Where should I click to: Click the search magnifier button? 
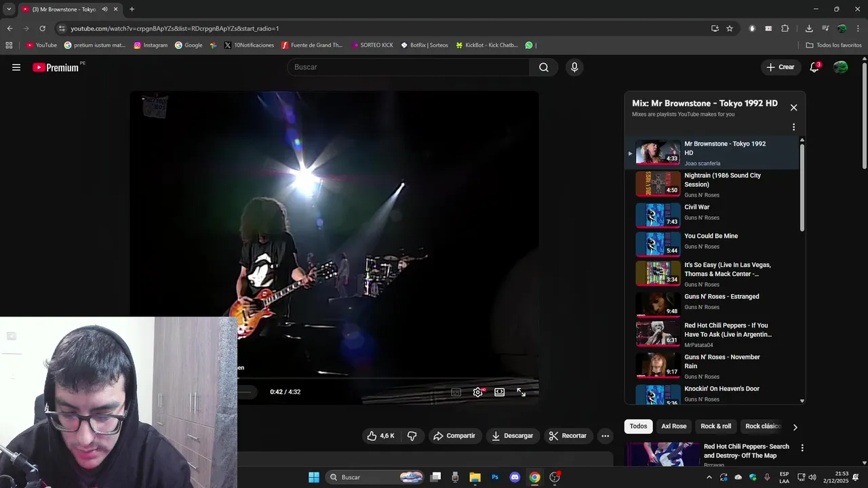544,67
